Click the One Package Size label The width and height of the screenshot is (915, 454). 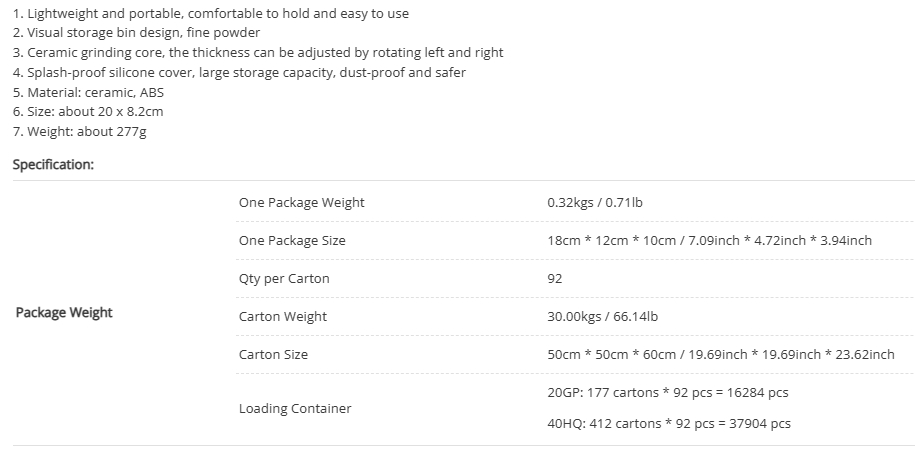click(x=292, y=240)
